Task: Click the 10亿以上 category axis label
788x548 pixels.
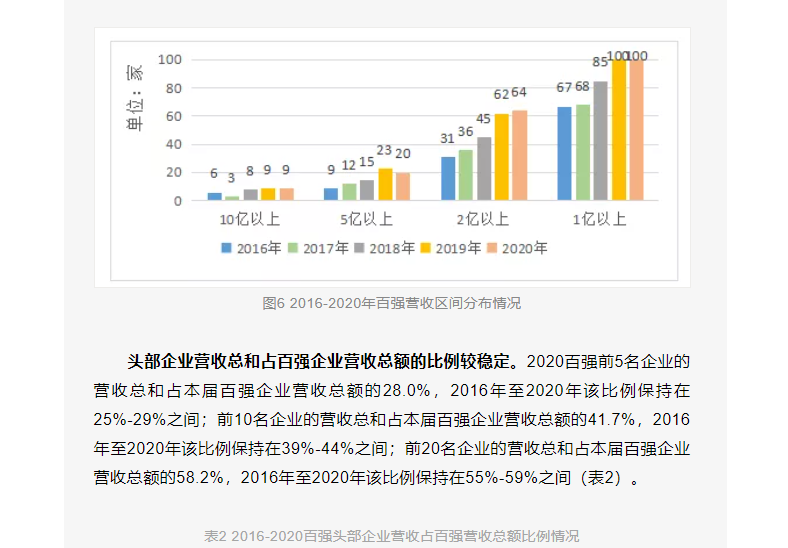Action: pos(249,219)
